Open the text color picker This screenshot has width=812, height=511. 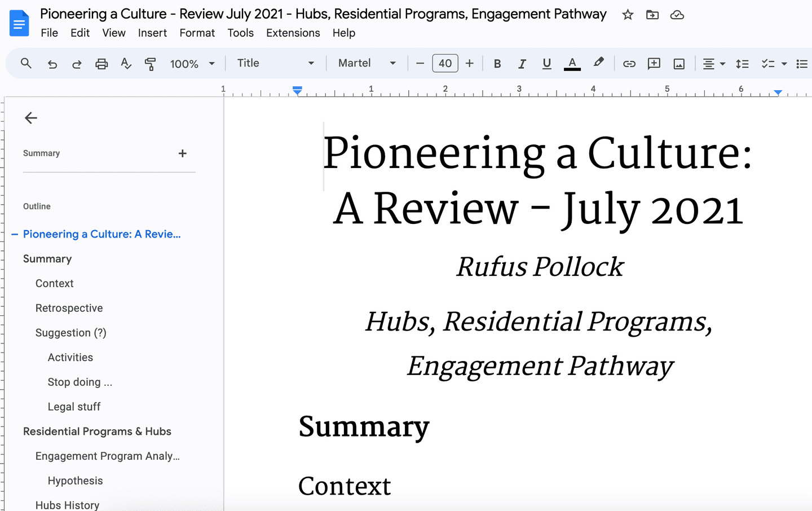point(572,63)
